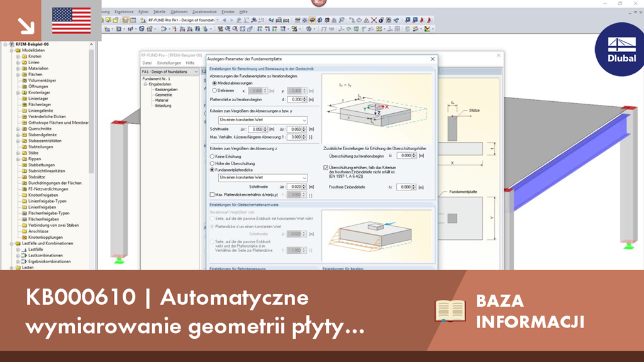Click the Plattenstärke d input field
644x362 pixels.
(x=295, y=100)
